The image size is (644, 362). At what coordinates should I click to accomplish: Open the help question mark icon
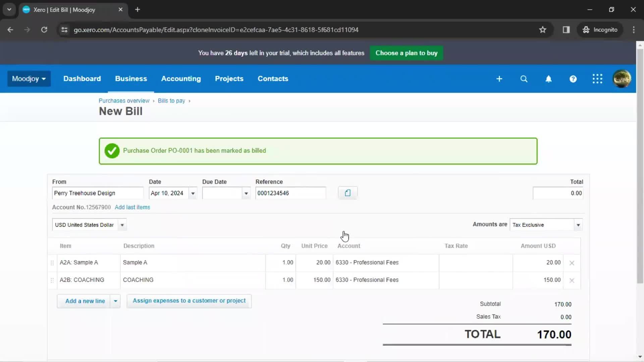573,79
